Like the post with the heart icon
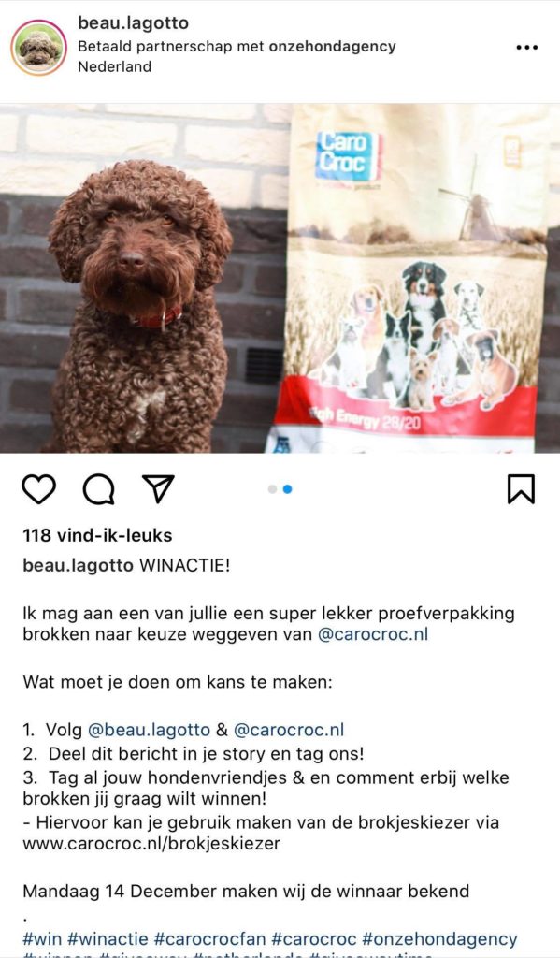Viewport: 560px width, 958px height. pos(39,488)
